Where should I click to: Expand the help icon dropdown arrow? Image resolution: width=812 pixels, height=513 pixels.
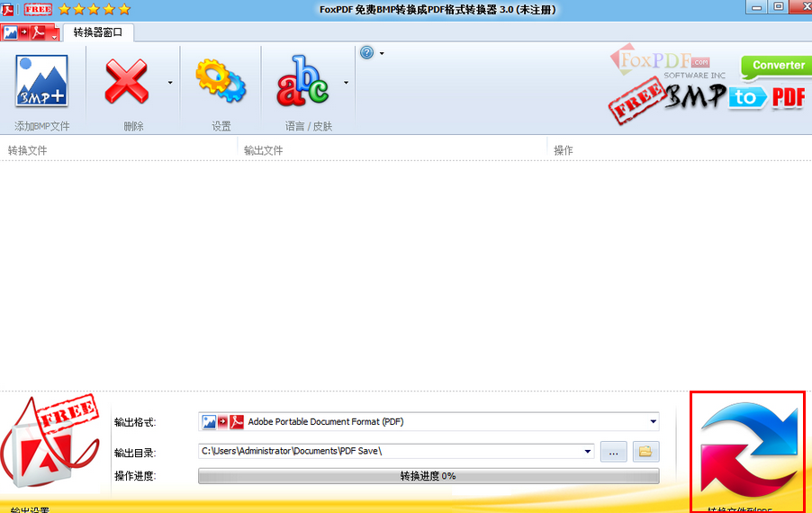tap(383, 53)
